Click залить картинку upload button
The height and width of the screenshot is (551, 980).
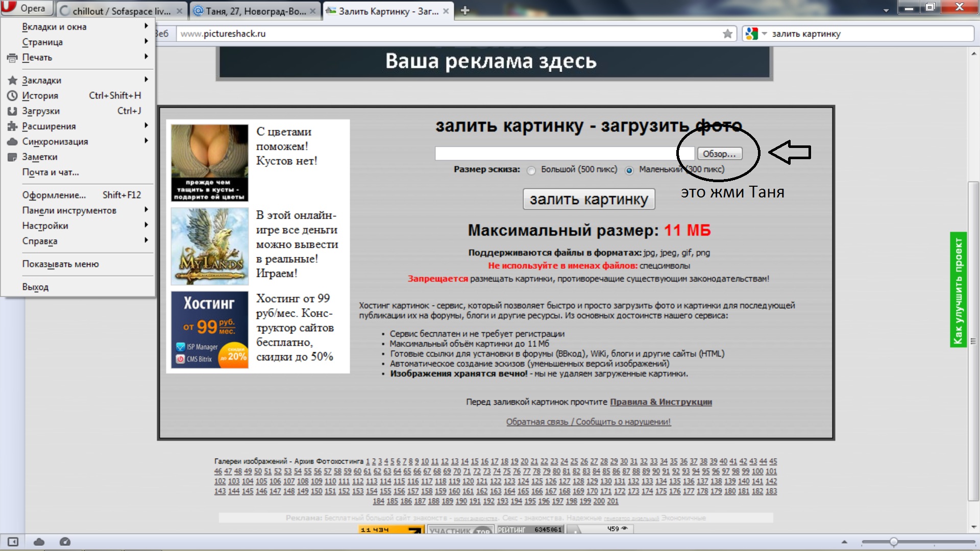[x=589, y=199]
